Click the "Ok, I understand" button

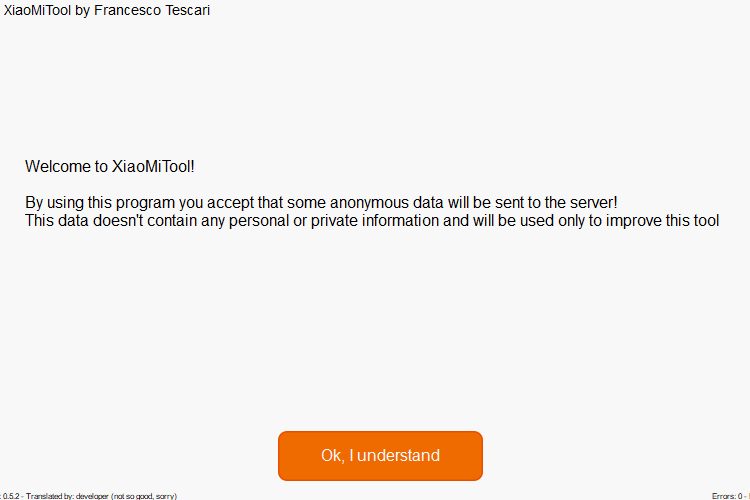coord(380,456)
